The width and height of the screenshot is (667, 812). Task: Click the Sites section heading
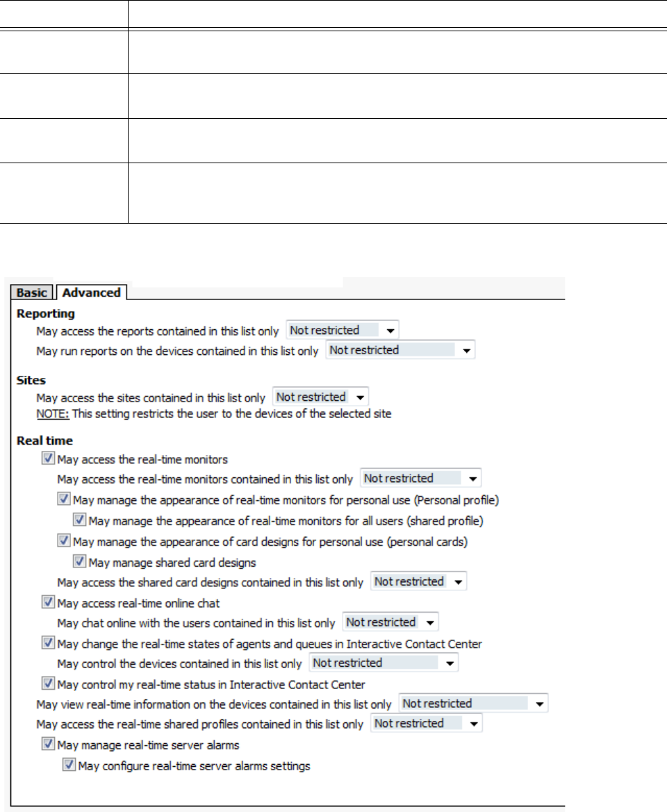coord(31,381)
